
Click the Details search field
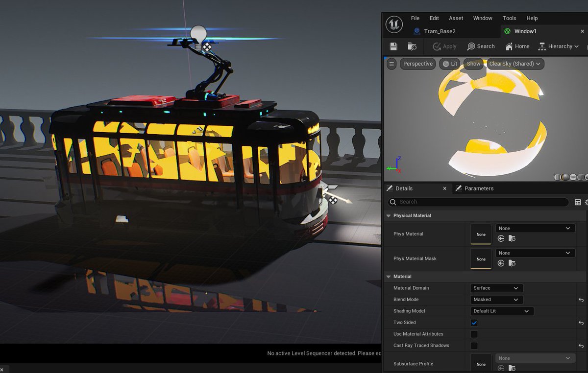tap(478, 202)
